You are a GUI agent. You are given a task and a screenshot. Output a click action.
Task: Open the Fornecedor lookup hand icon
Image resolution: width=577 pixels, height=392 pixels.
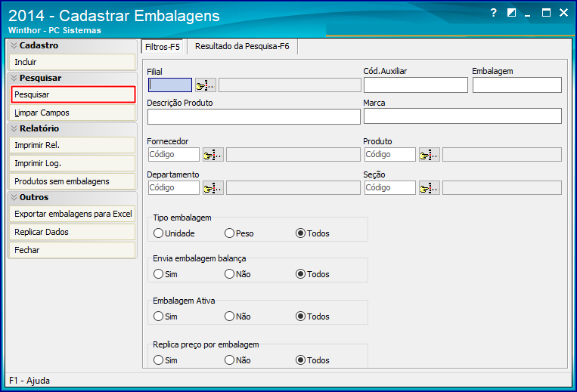[213, 155]
